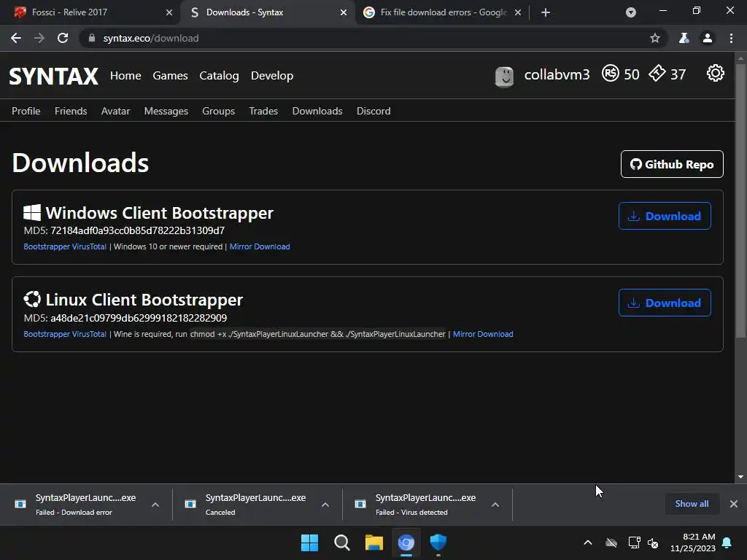The height and width of the screenshot is (560, 747).
Task: Click the collabvm3 avatar image
Action: pos(505,76)
